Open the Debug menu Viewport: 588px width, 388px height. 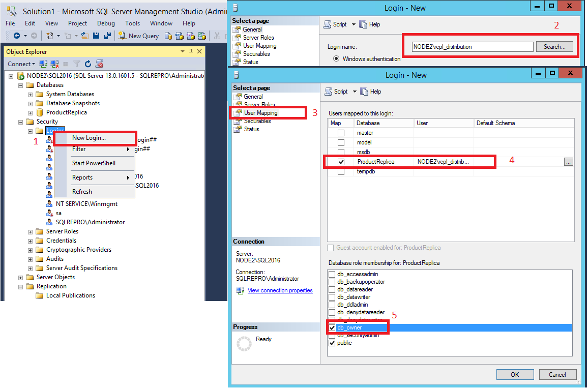(x=106, y=23)
